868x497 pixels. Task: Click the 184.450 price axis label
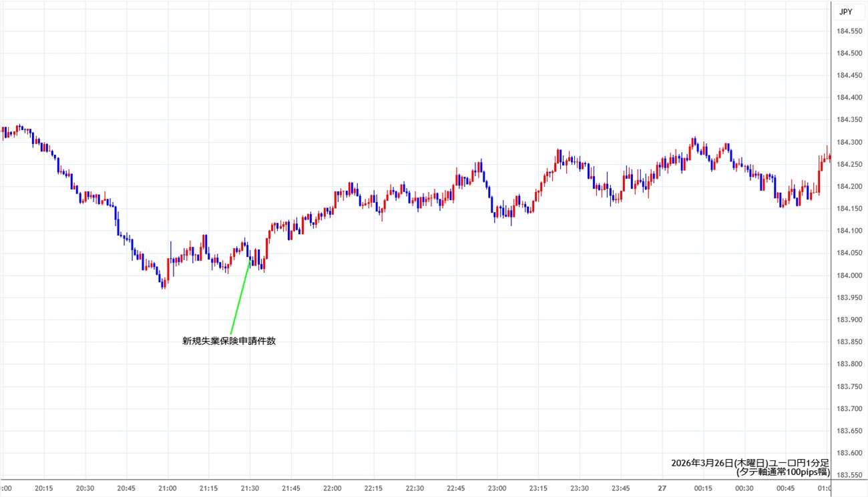[x=849, y=75]
